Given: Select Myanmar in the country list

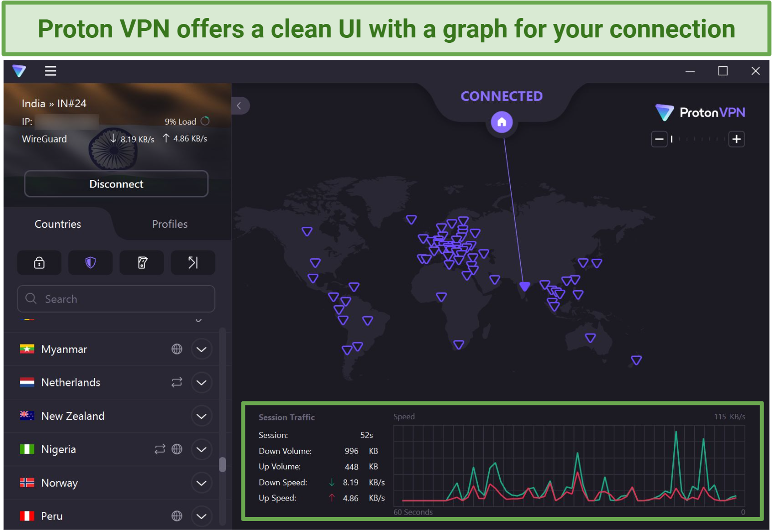Looking at the screenshot, I should coord(112,349).
